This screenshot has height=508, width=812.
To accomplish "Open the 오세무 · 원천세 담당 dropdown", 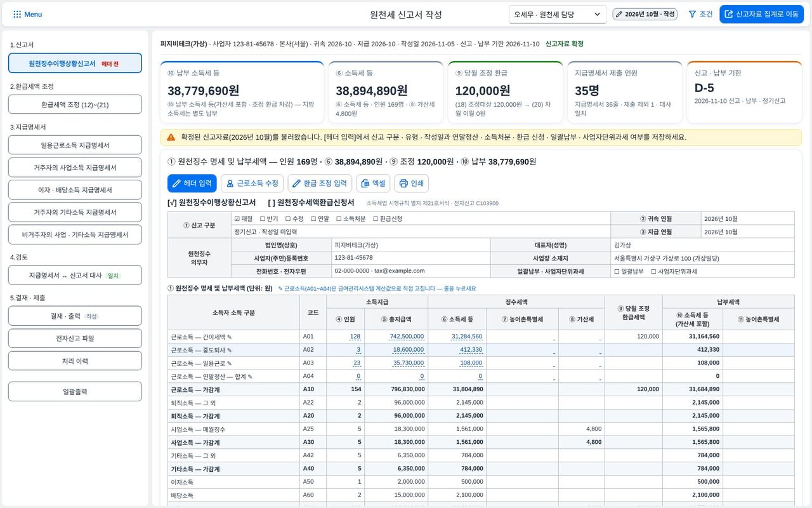I will click(558, 14).
